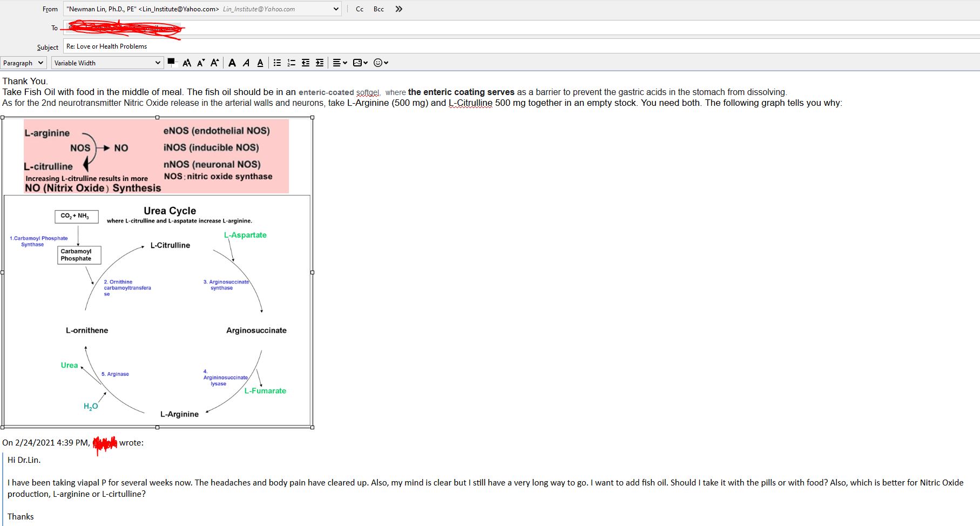The width and height of the screenshot is (980, 526).
Task: Toggle underline text formatting
Action: 260,63
